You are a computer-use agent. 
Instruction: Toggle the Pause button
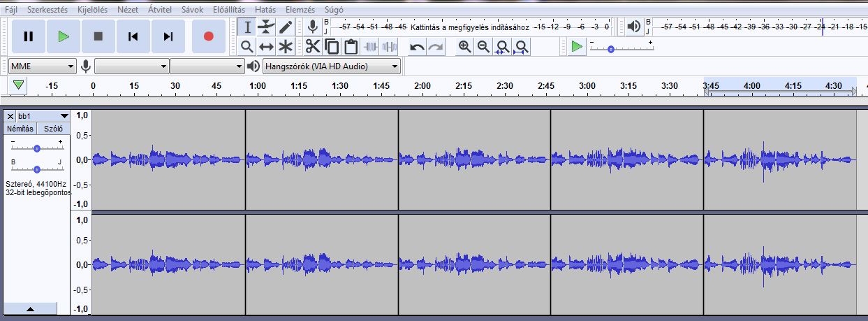tap(29, 36)
